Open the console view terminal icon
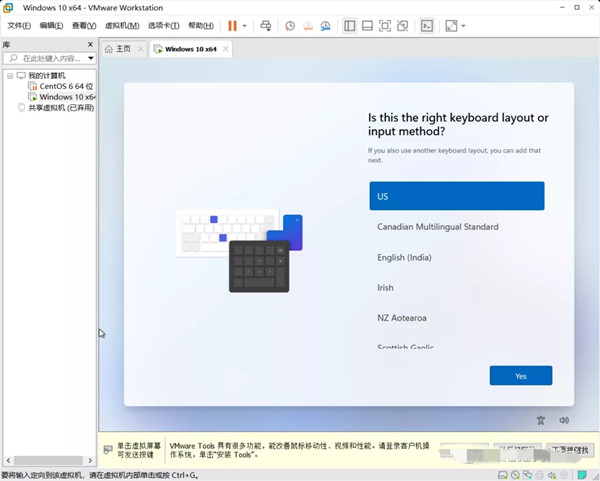The image size is (600, 481). pyautogui.click(x=427, y=25)
